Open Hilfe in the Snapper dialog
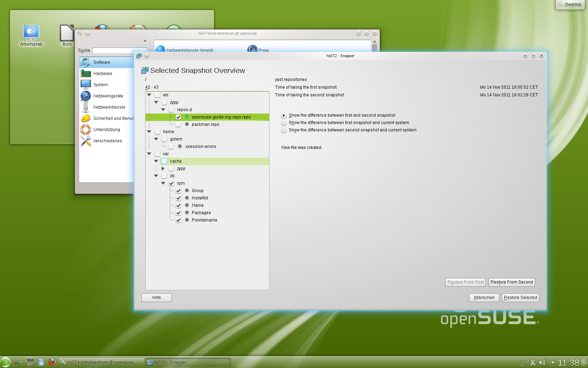The height and width of the screenshot is (368, 588). 156,298
